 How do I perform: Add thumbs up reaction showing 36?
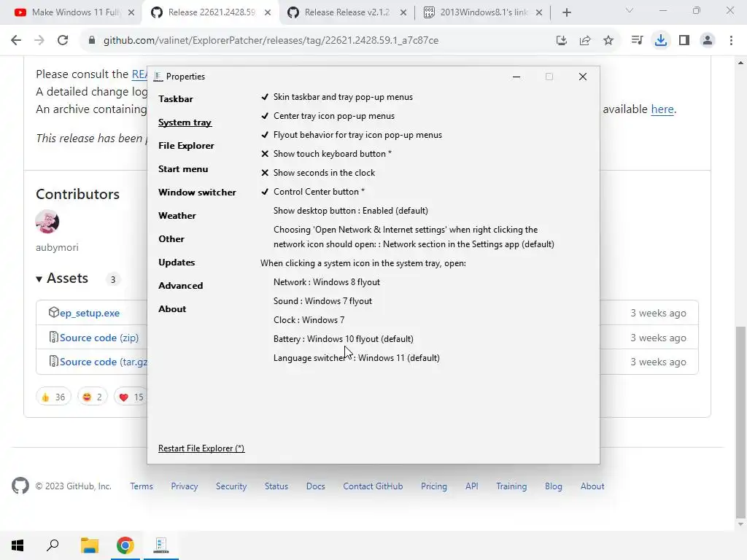click(x=53, y=397)
